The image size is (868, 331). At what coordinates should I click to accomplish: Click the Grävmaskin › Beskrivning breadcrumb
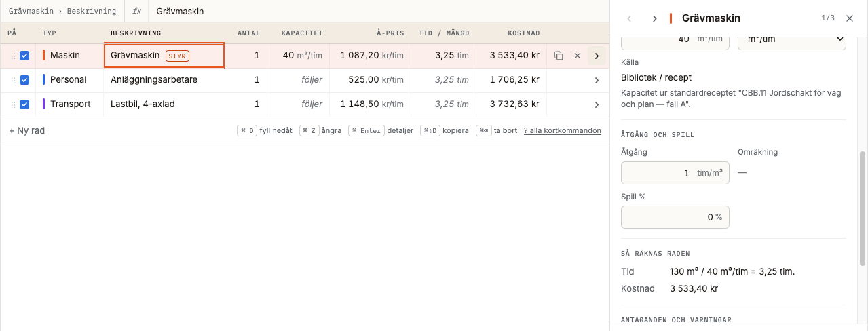[x=62, y=12]
